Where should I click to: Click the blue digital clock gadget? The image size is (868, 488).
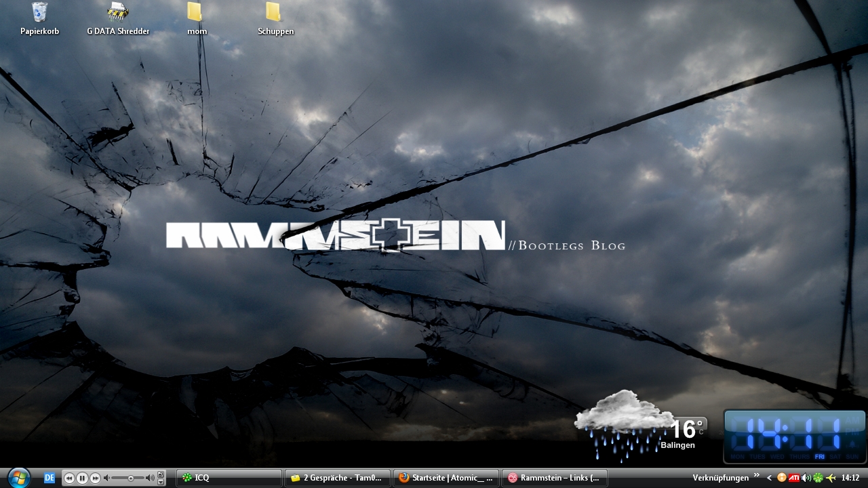click(x=795, y=436)
